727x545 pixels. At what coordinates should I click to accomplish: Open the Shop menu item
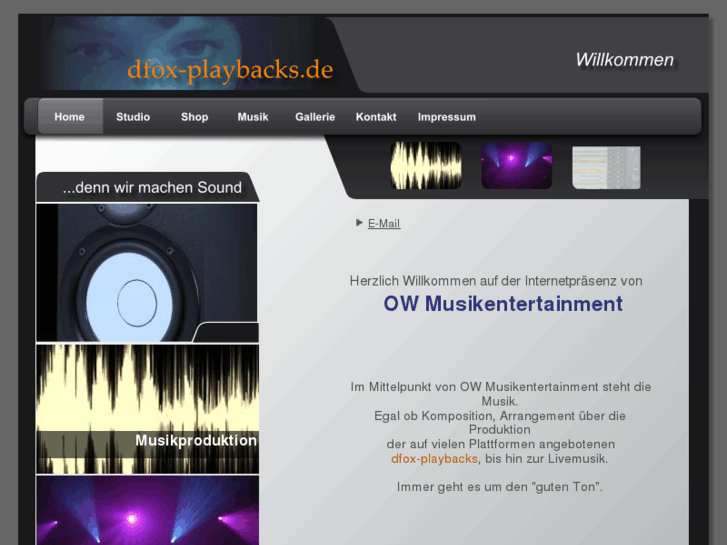tap(194, 117)
